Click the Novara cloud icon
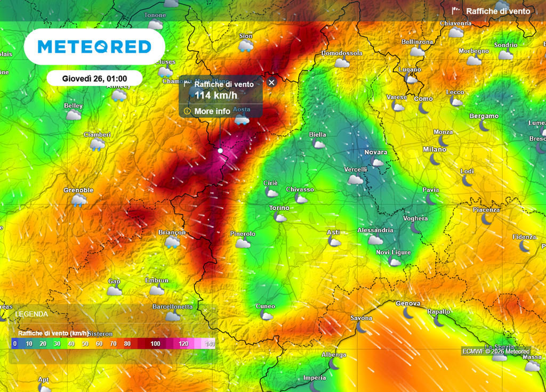Screen dimensions: 546x392 point(376,162)
